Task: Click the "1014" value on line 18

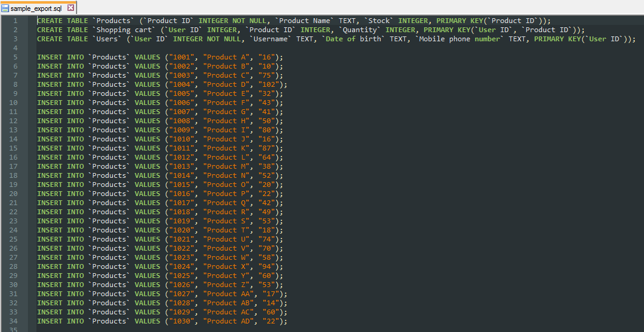Action: click(x=182, y=175)
